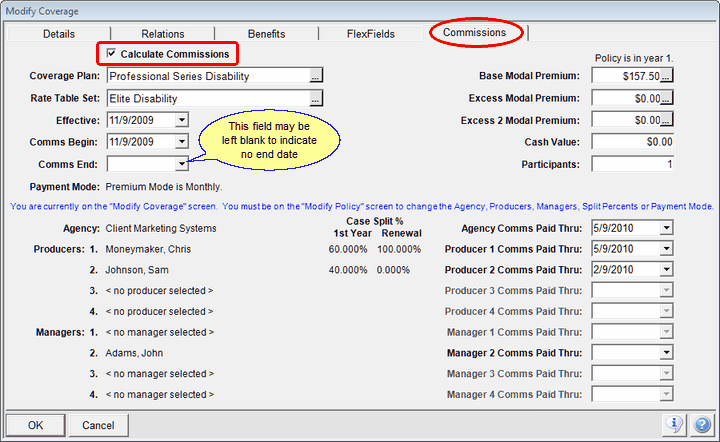
Task: Switch to the FlexFields tab
Action: click(x=371, y=34)
